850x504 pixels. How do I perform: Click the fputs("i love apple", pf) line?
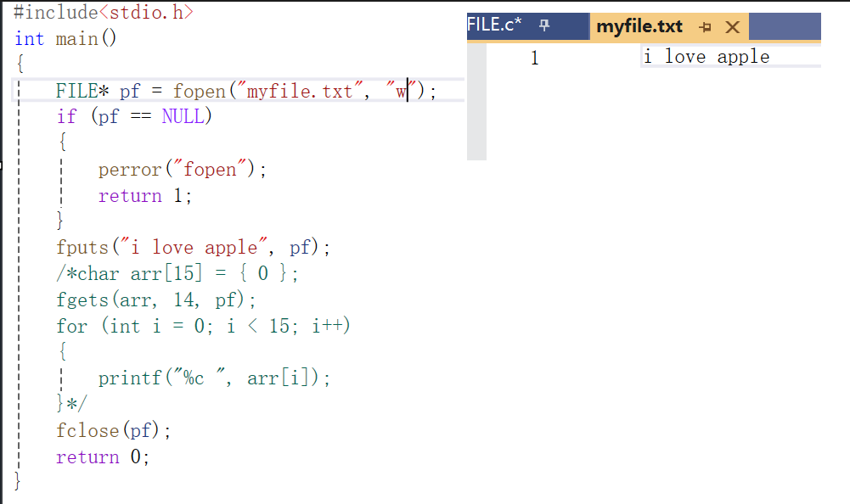tap(193, 248)
